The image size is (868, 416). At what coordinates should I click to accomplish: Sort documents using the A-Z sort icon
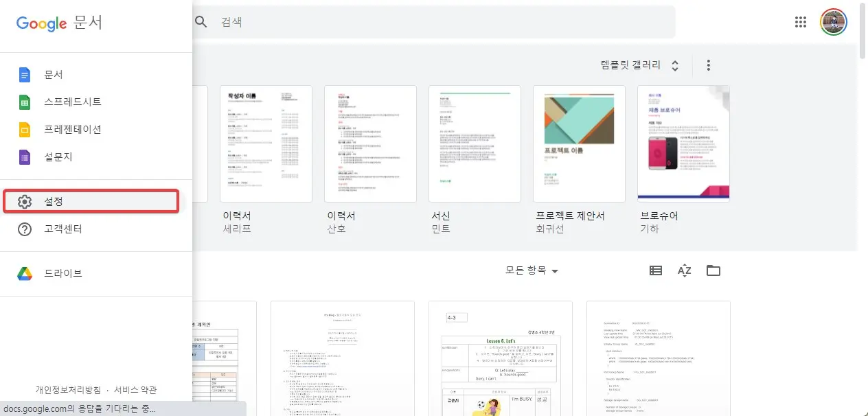tap(684, 270)
